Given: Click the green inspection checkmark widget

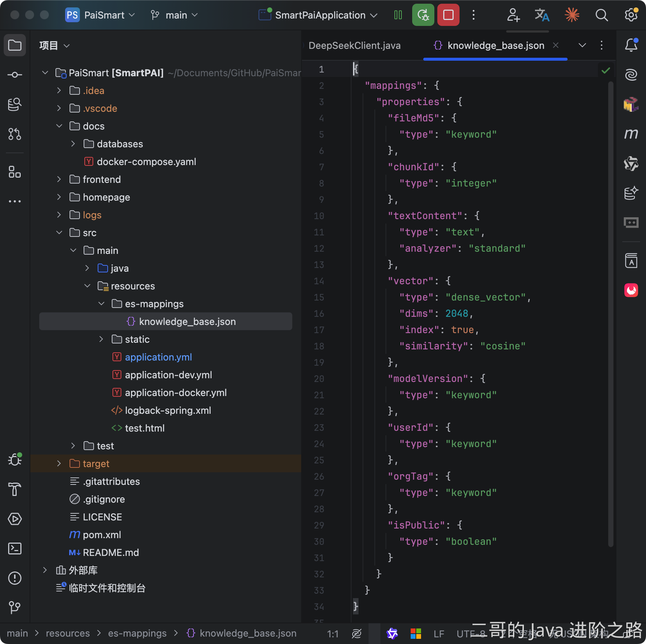Looking at the screenshot, I should [606, 70].
